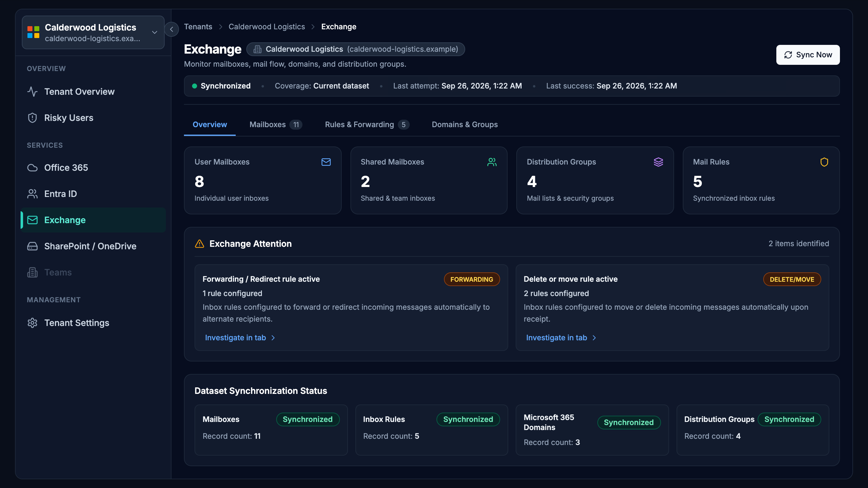Click the DELETE/MOVE badge

tap(792, 279)
